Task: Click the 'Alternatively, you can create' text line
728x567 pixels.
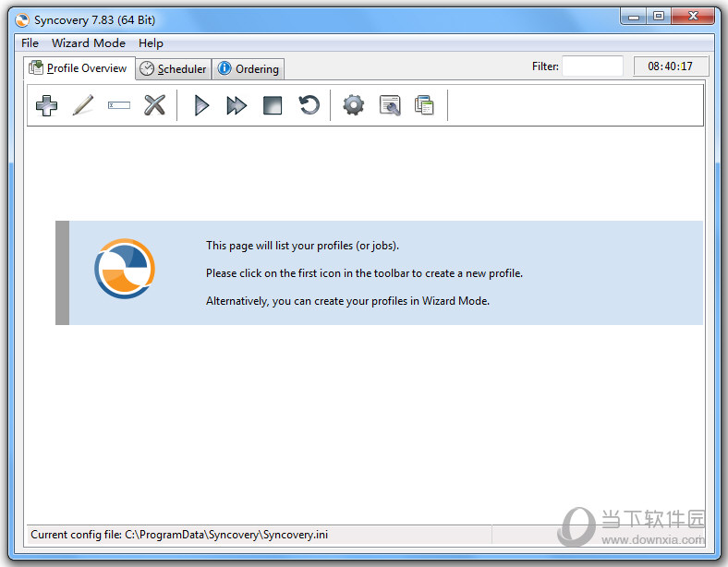Action: point(347,301)
